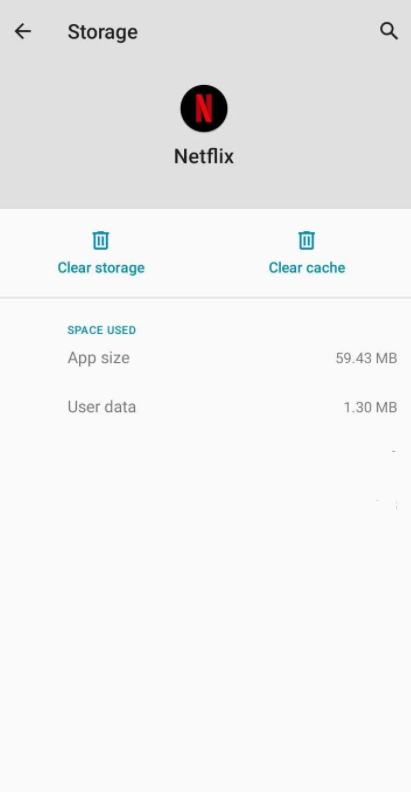Tap the User data label
The height and width of the screenshot is (792, 411).
point(102,407)
